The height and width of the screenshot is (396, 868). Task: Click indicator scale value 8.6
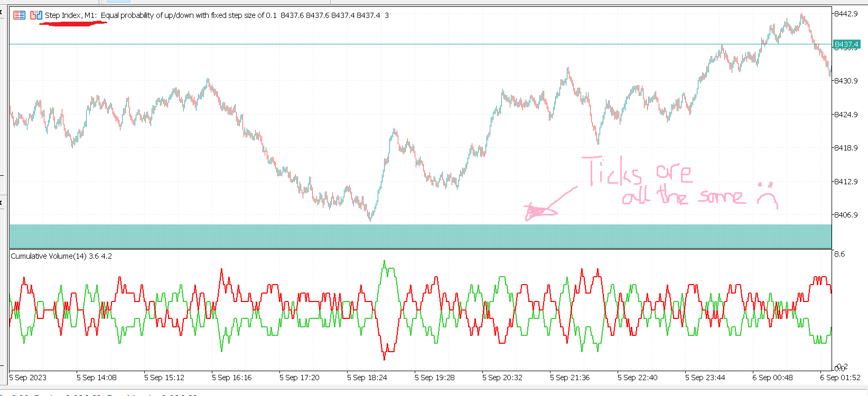[x=839, y=254]
